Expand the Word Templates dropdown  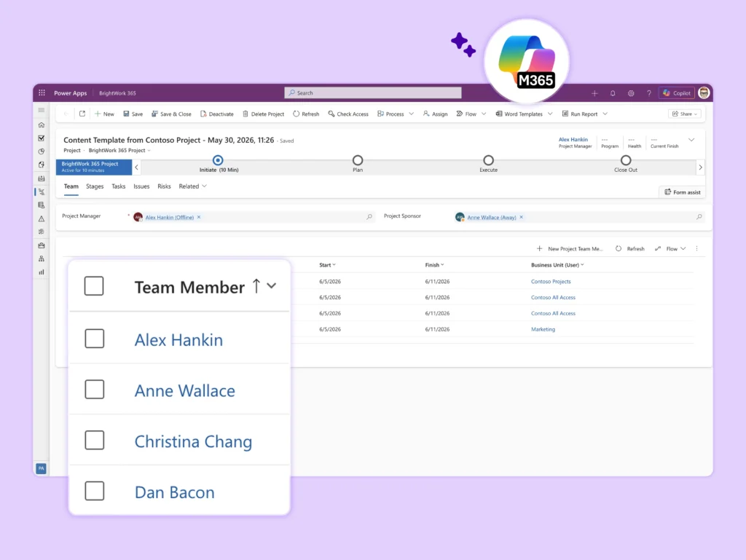[x=550, y=114]
